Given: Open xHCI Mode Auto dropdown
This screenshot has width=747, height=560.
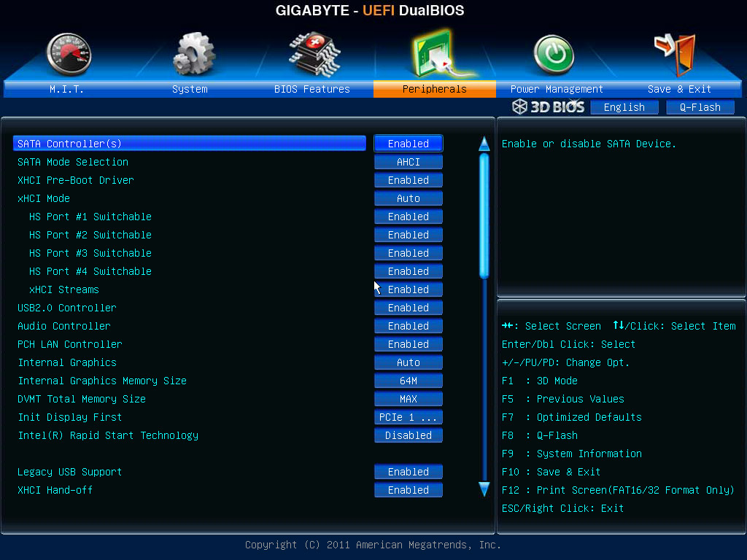Looking at the screenshot, I should [x=409, y=198].
